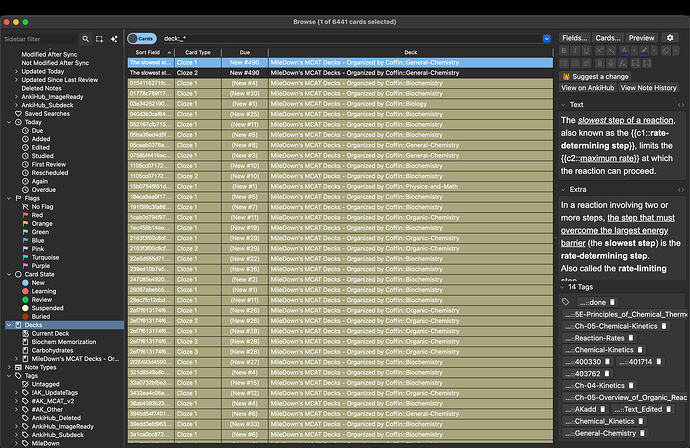
Task: Sort by the Card Type column header
Action: 198,52
